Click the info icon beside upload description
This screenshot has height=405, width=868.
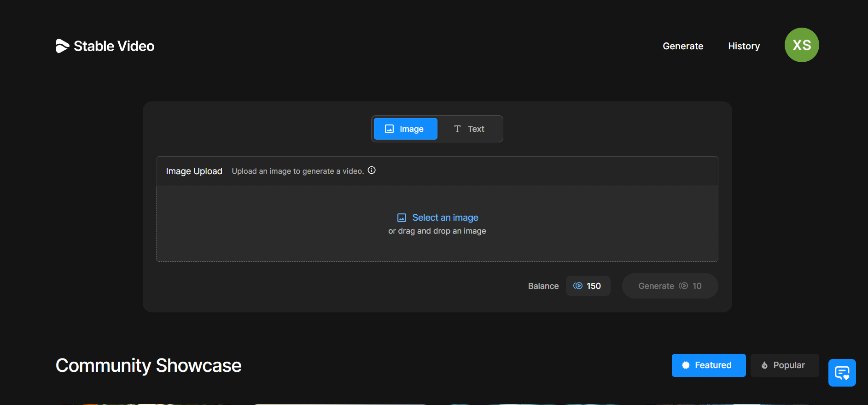[372, 170]
